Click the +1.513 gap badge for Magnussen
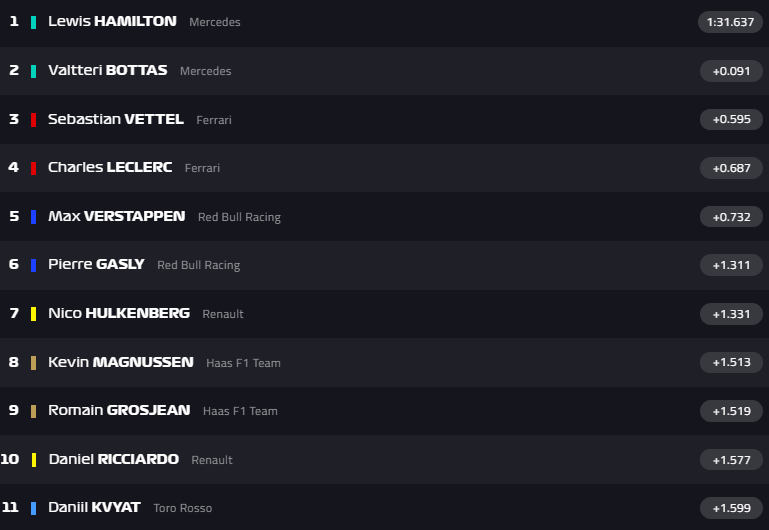Viewport: 769px width, 530px height. click(x=730, y=362)
